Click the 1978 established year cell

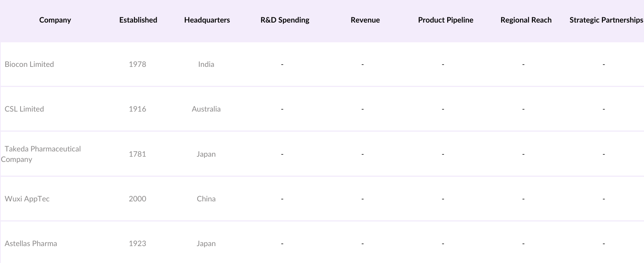(x=137, y=64)
